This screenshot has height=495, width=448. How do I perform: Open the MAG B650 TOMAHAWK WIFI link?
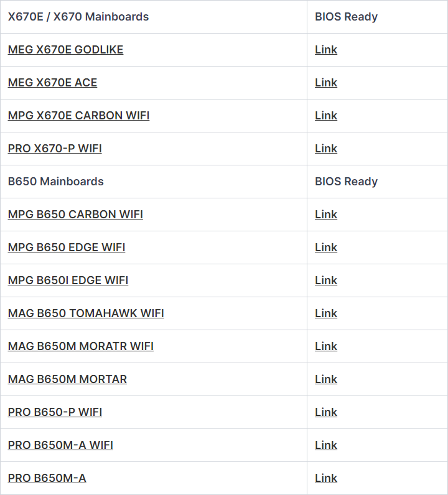86,313
